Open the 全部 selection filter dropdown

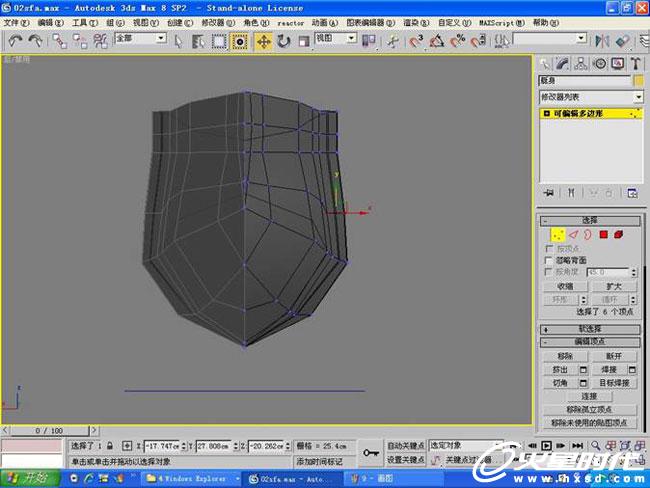(x=141, y=39)
